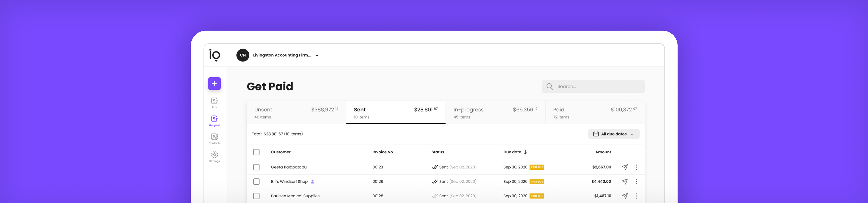
Task: Check the Bill's Windsurf Shop row checkbox
Action: tap(256, 182)
